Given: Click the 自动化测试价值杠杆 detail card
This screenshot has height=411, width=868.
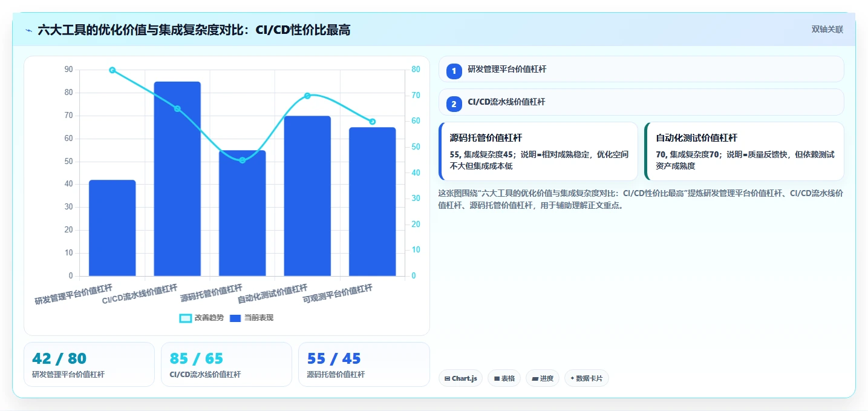Looking at the screenshot, I should pyautogui.click(x=744, y=151).
